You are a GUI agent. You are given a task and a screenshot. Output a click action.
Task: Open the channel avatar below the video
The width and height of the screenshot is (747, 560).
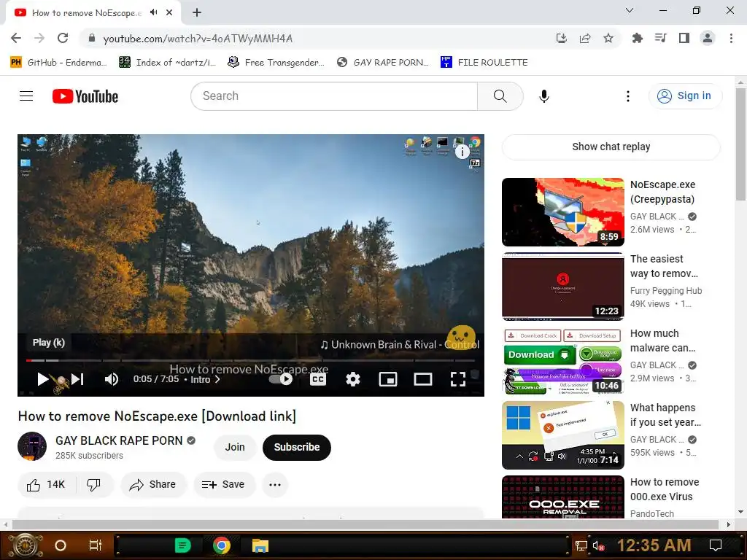[x=32, y=447]
